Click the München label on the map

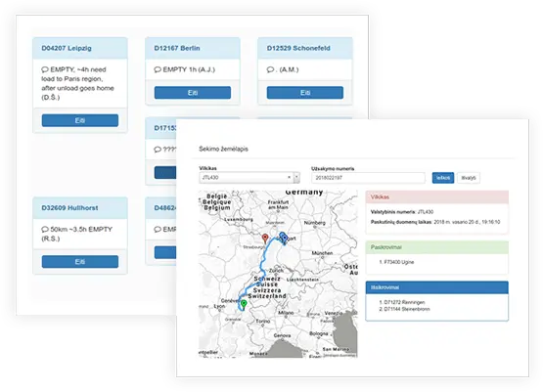322,253
